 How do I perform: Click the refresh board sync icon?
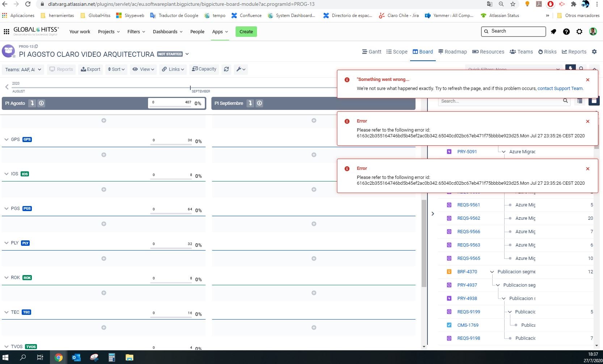[x=227, y=69]
